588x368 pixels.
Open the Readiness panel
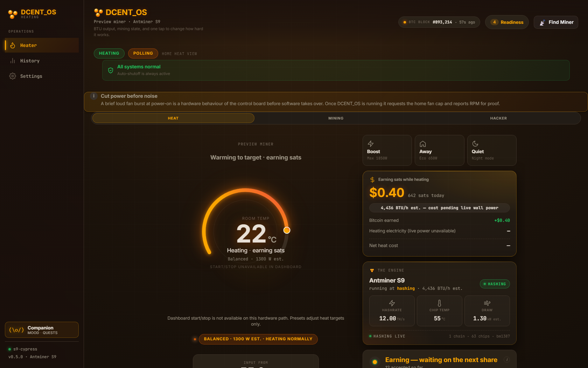tap(507, 22)
